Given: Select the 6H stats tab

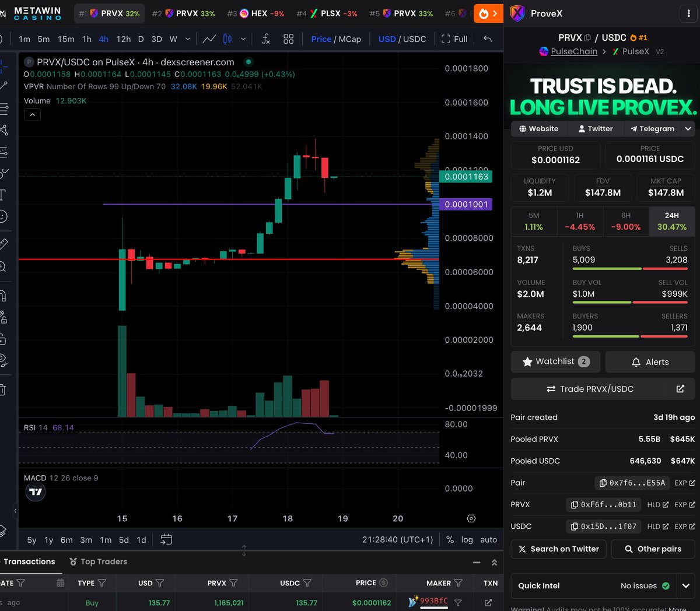Looking at the screenshot, I should tap(626, 221).
